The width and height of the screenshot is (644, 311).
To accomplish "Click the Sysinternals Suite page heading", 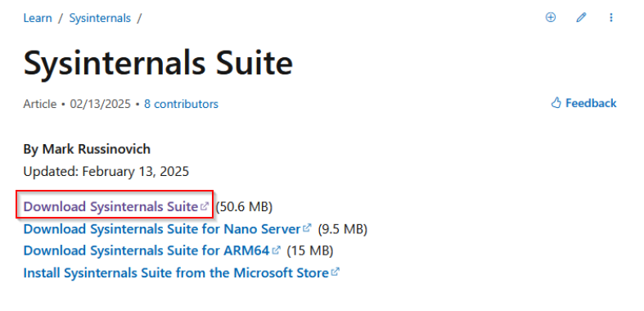I will 158,63.
